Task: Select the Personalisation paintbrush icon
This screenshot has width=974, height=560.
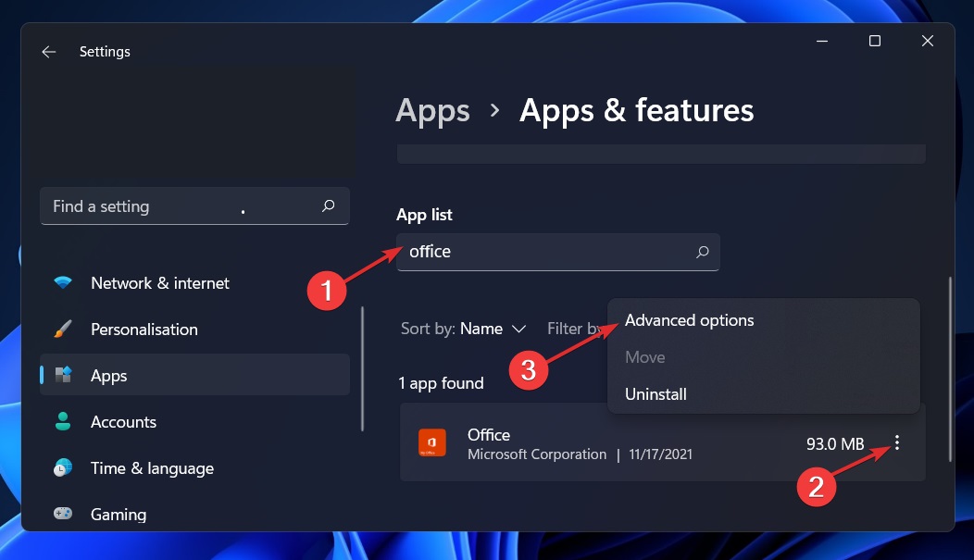Action: click(x=63, y=329)
